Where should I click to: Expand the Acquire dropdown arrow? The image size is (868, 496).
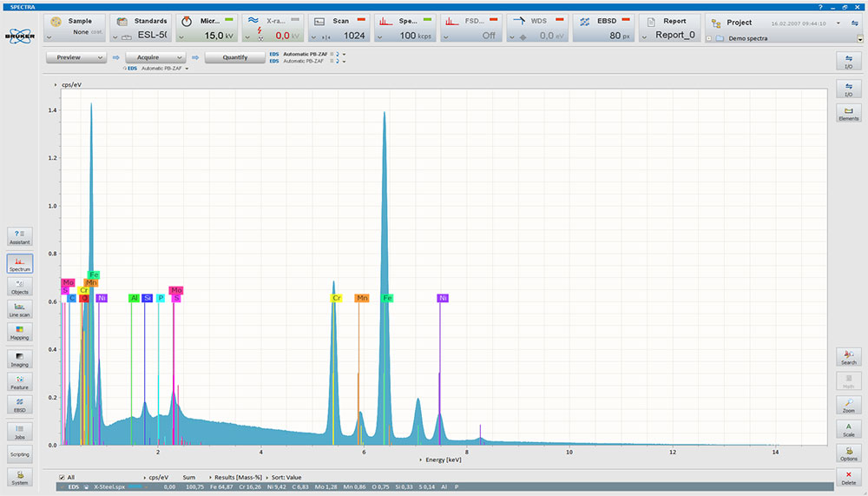[180, 58]
